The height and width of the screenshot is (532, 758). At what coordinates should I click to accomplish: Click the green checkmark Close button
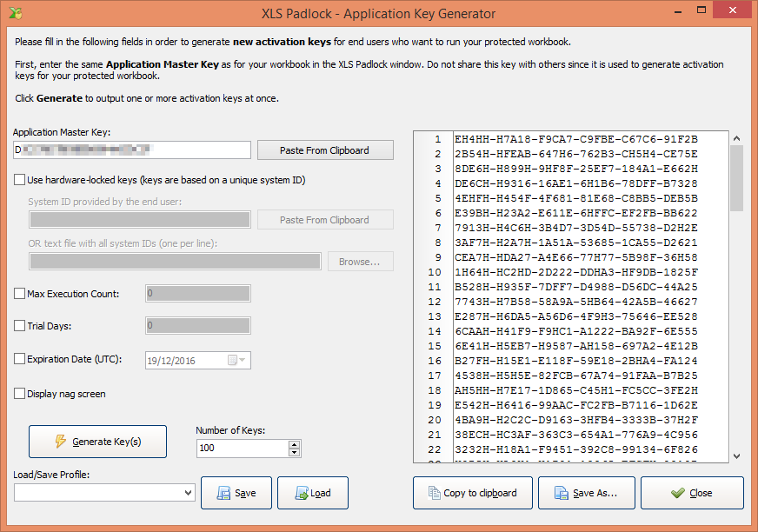point(692,493)
